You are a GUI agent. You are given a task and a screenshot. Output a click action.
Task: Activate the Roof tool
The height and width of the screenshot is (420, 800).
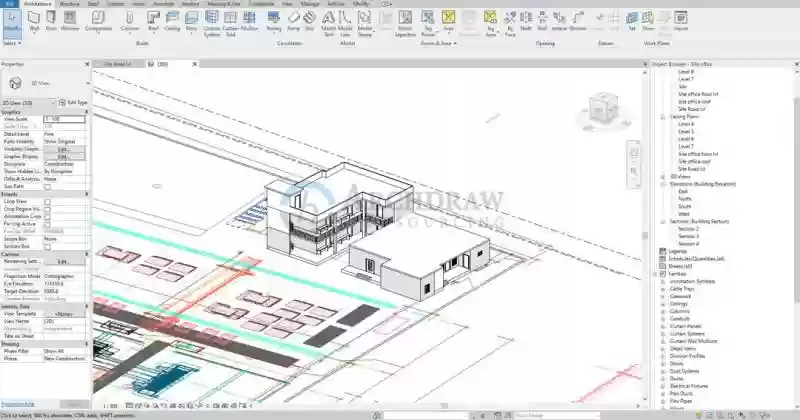[153, 21]
